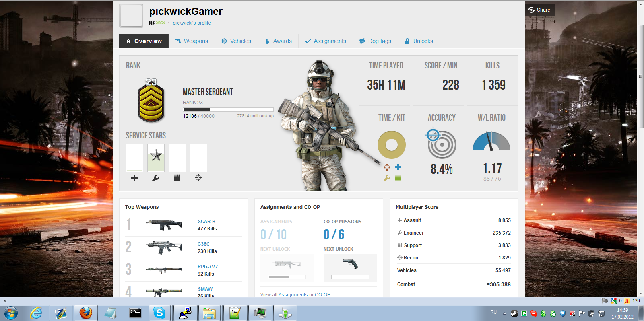
Task: Click the Support row in Multiplayer Score
Action: pos(454,245)
